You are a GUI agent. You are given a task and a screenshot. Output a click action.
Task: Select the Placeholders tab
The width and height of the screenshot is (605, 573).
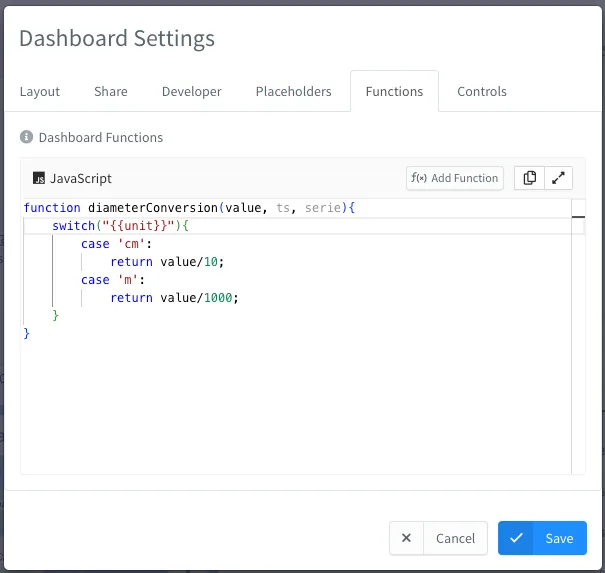[294, 91]
